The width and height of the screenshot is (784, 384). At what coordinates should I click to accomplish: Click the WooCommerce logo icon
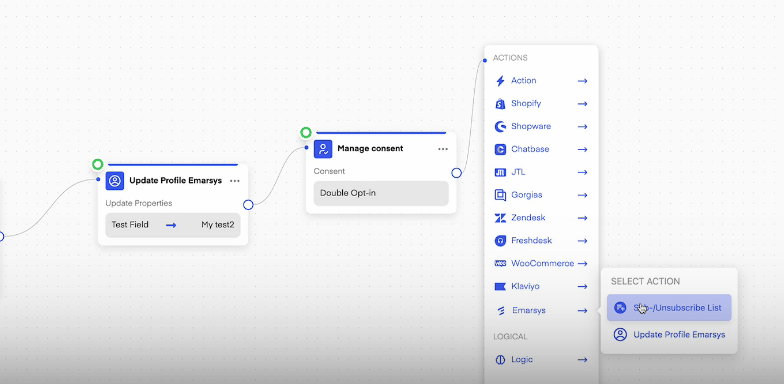tap(500, 264)
